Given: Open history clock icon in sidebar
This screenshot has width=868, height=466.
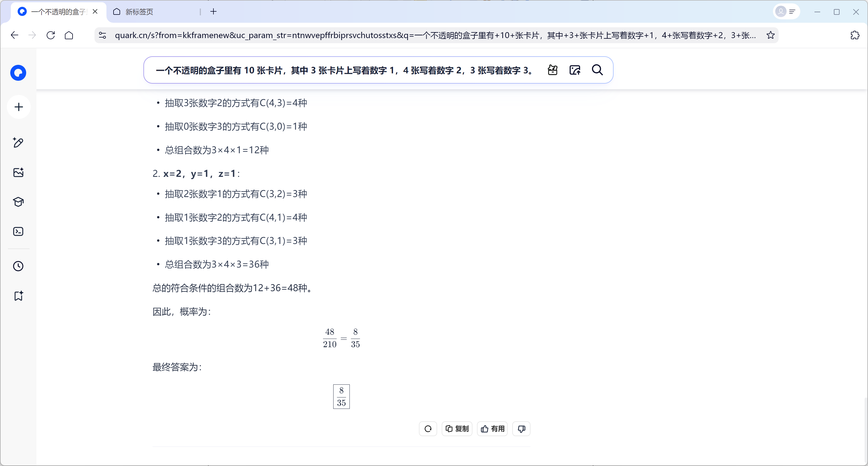Looking at the screenshot, I should click(x=18, y=266).
